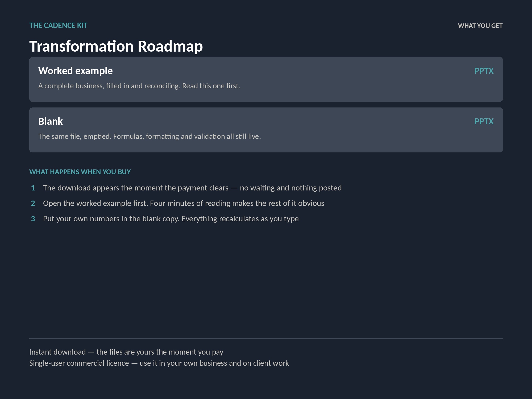Viewport: 532px width, 399px height.
Task: Click WHAT HAPPENS WHEN YOU BUY heading
Action: tap(80, 172)
